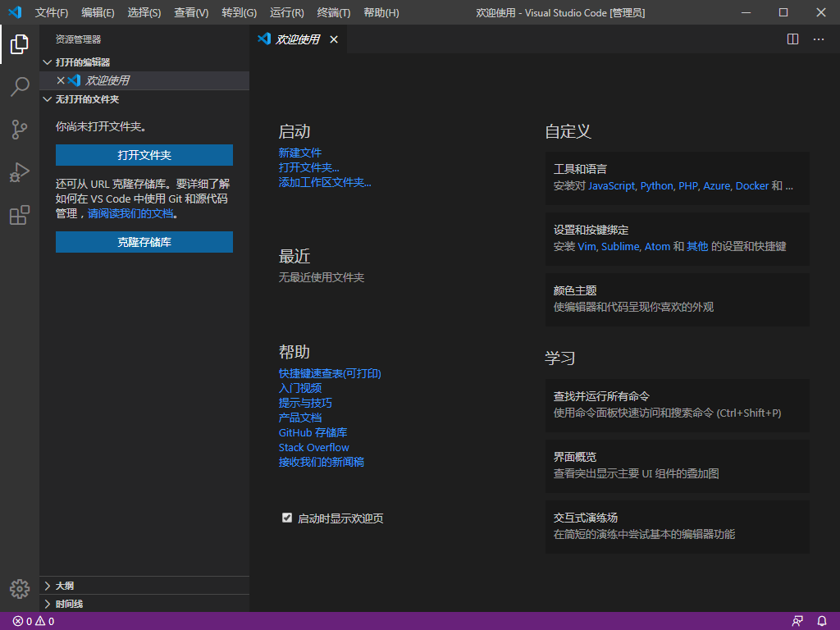This screenshot has width=840, height=630.
Task: Open notifications bell in status bar
Action: point(823,621)
